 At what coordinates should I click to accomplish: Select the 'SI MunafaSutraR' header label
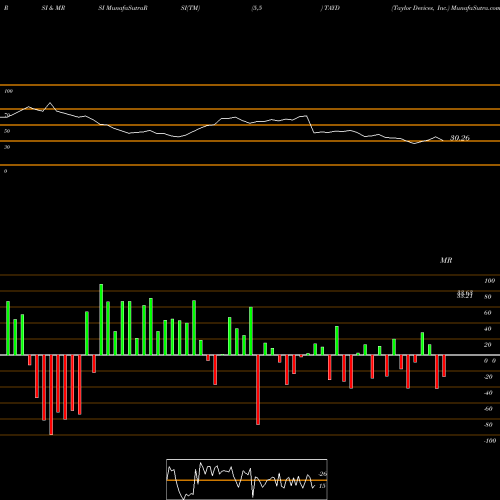click(x=123, y=8)
